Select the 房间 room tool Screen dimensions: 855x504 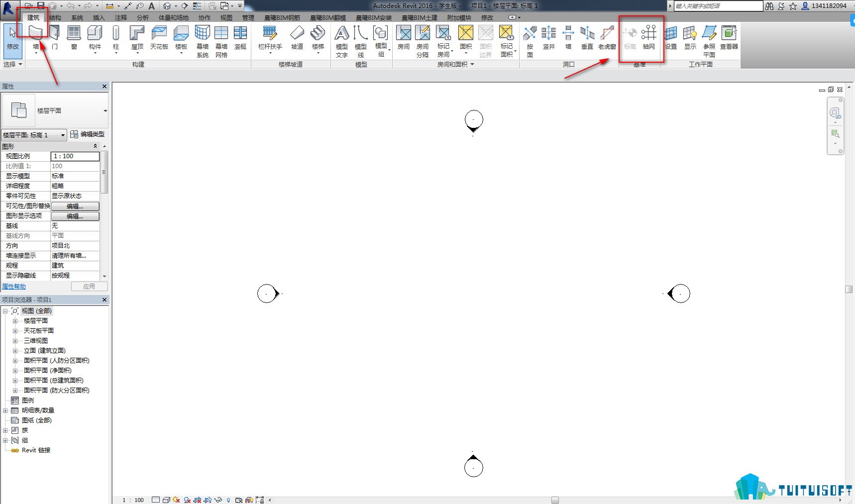pos(404,38)
